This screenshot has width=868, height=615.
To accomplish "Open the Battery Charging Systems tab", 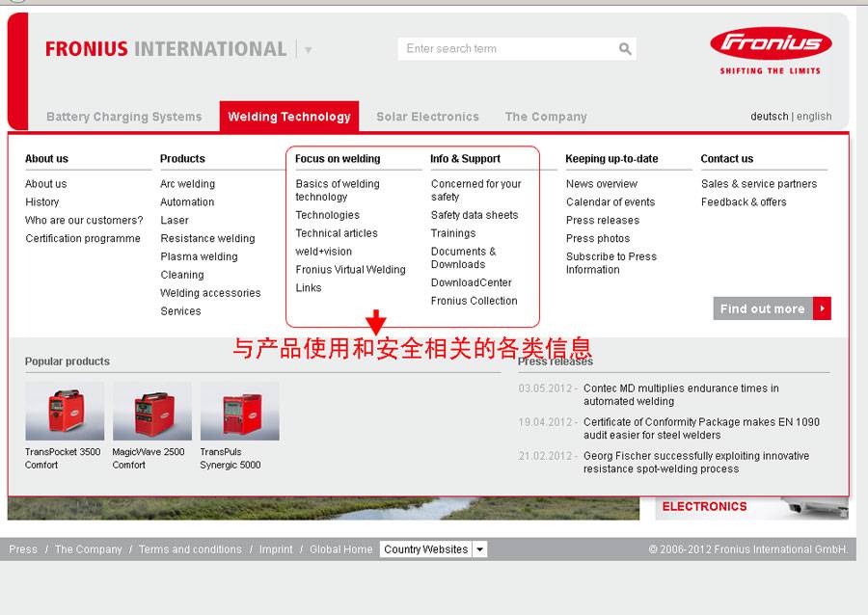I will click(x=123, y=116).
